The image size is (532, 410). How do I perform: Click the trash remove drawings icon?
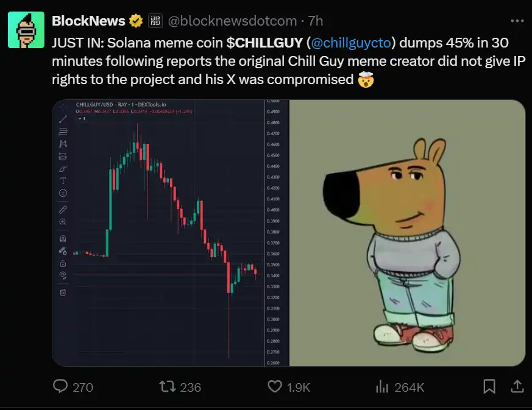coord(63,292)
